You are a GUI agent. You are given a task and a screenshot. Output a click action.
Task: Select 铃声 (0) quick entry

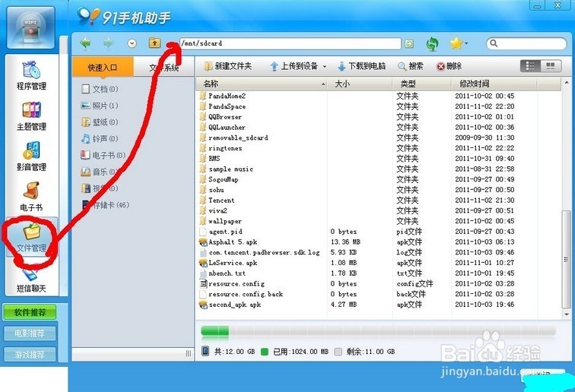(100, 138)
